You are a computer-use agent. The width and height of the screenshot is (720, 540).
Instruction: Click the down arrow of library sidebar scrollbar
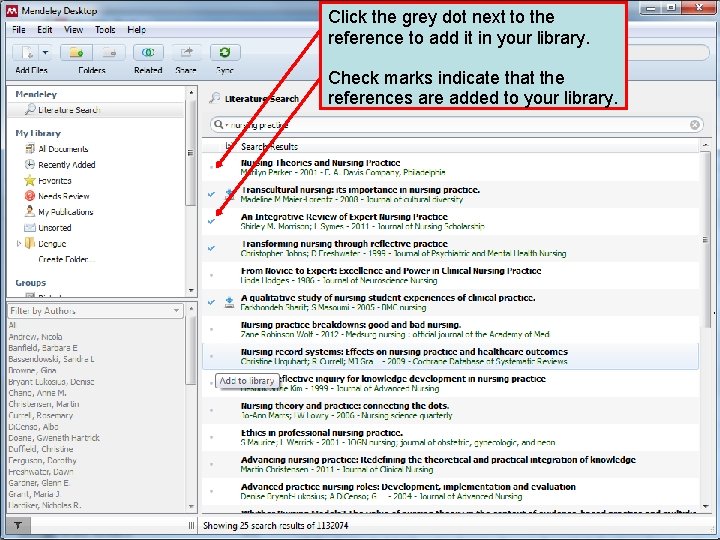click(191, 291)
